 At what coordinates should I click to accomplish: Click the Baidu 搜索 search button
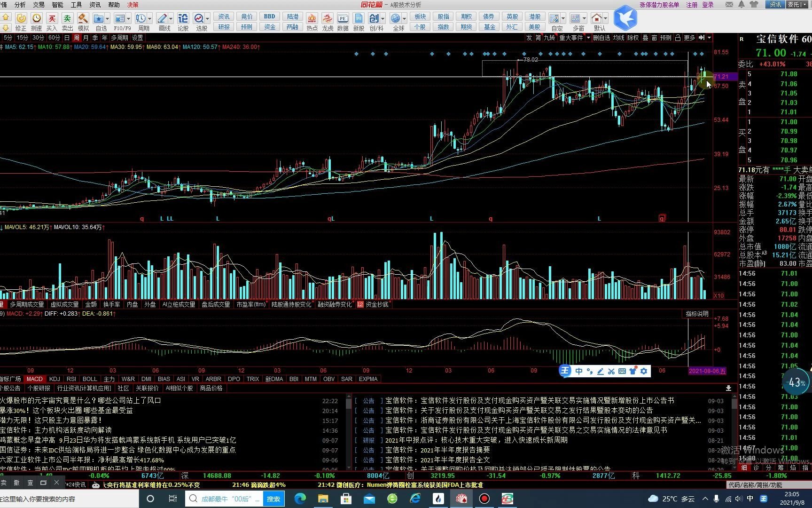tap(273, 499)
